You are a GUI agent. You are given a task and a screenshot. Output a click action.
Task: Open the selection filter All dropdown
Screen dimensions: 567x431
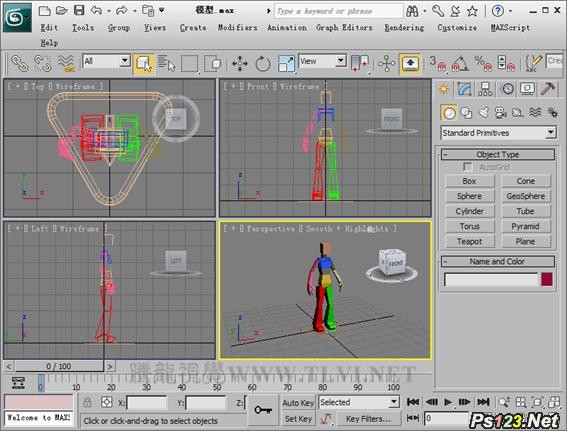coord(124,61)
